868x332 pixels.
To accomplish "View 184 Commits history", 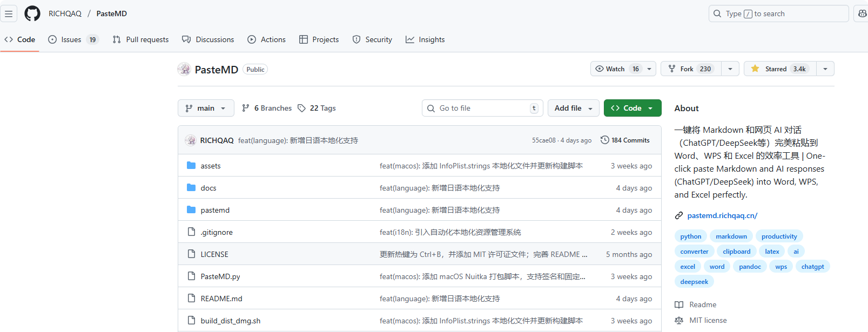I will tap(625, 140).
